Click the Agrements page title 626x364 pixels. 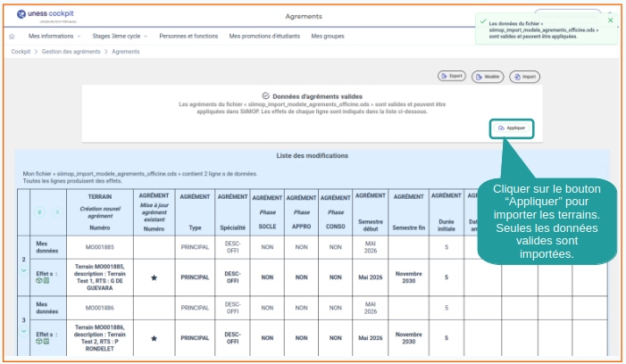304,16
